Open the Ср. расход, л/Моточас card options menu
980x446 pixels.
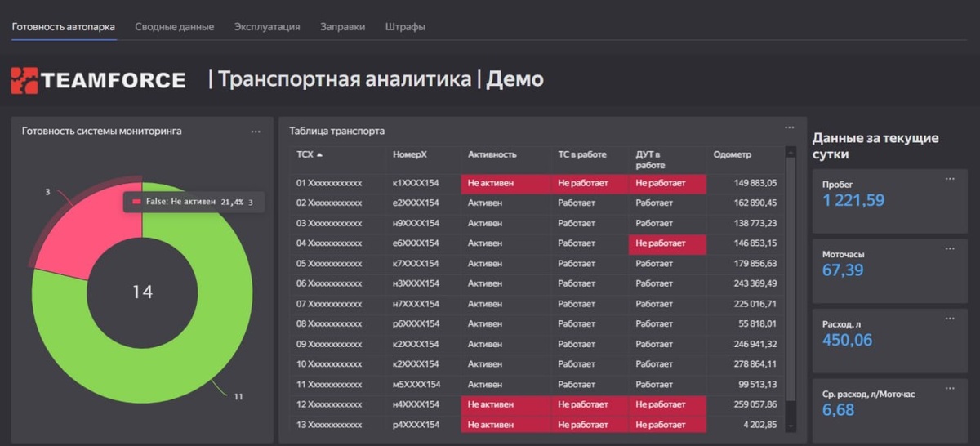950,388
